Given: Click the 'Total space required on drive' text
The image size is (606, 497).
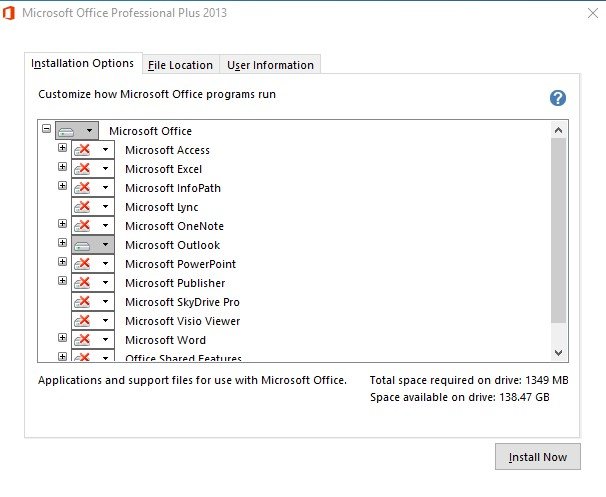Looking at the screenshot, I should click(x=469, y=380).
